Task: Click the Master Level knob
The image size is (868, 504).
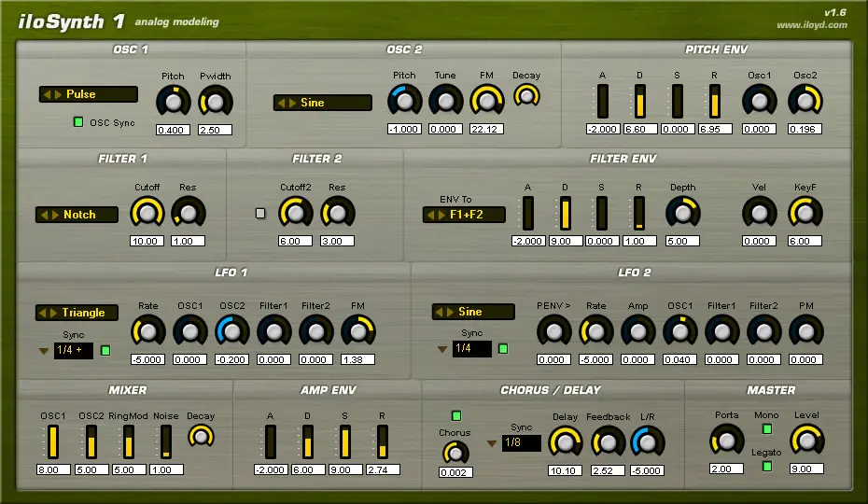Action: (x=807, y=441)
